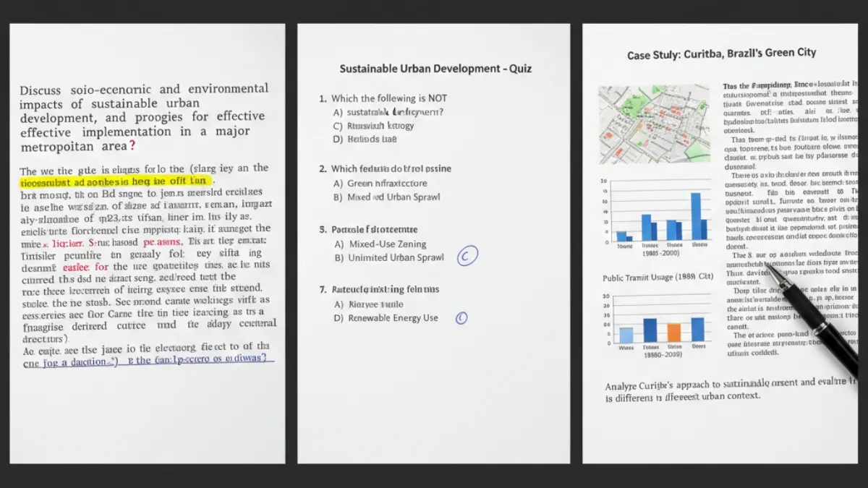Expand the Public Transit Usage chart section
Screen dimensions: 868x488
[656, 277]
